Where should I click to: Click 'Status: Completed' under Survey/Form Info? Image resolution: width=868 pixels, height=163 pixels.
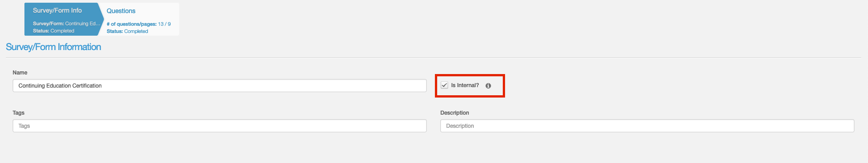click(x=53, y=31)
